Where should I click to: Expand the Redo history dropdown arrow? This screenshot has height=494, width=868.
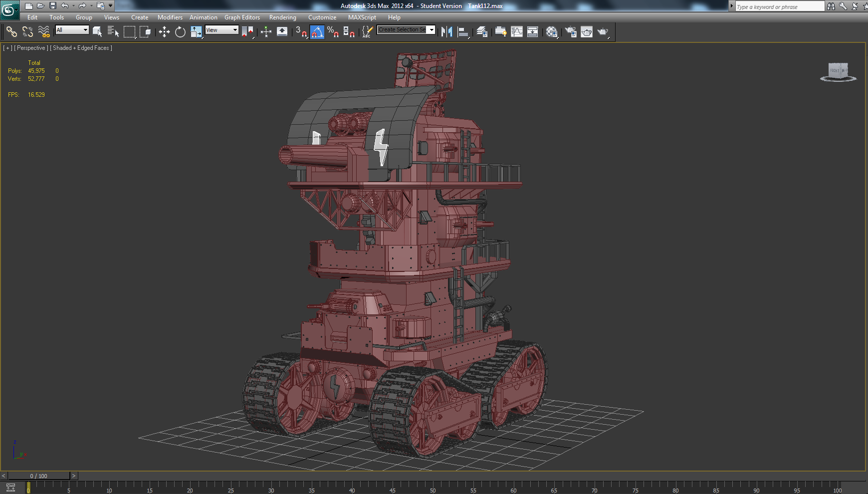91,6
